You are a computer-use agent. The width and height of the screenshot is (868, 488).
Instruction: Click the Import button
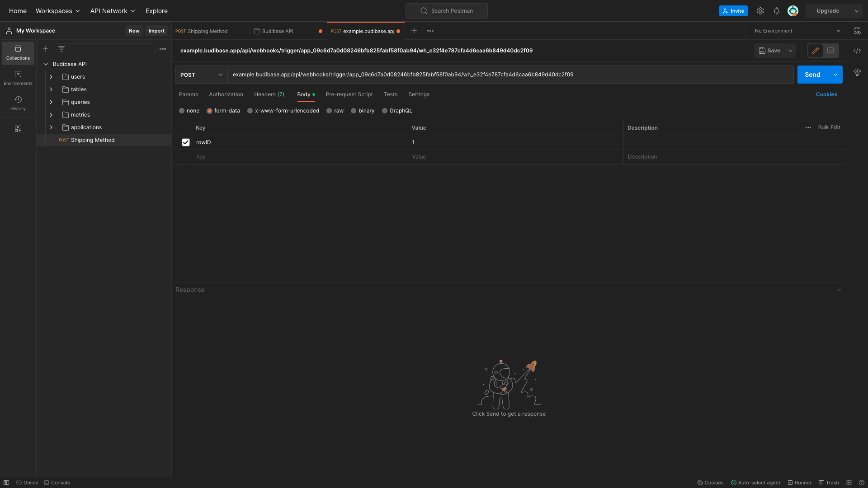[156, 31]
